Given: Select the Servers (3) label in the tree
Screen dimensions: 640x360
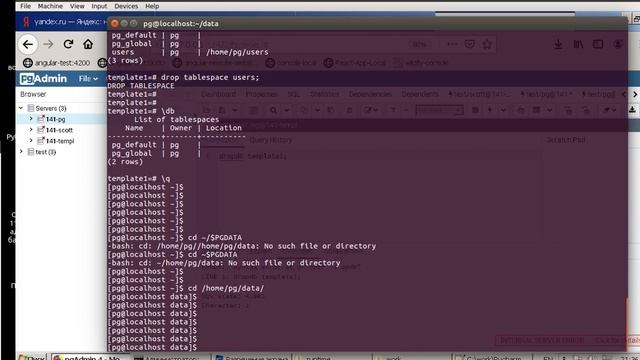Looking at the screenshot, I should [51, 108].
